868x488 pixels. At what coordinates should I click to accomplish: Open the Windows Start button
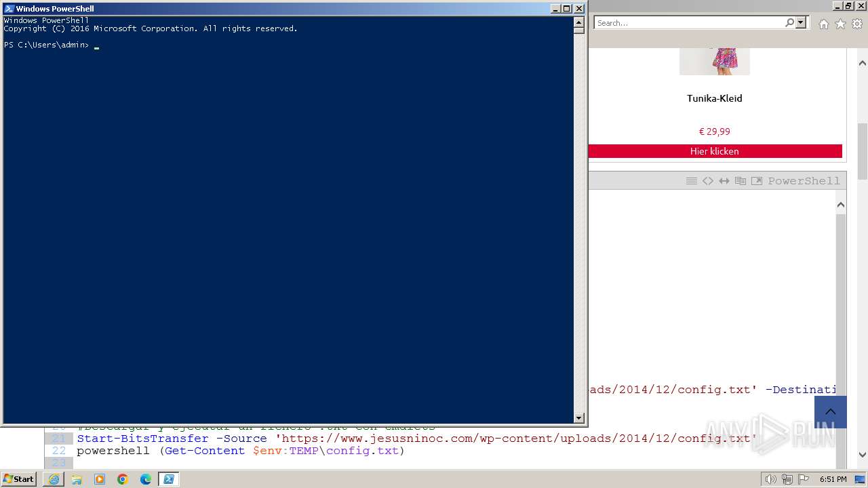click(19, 479)
